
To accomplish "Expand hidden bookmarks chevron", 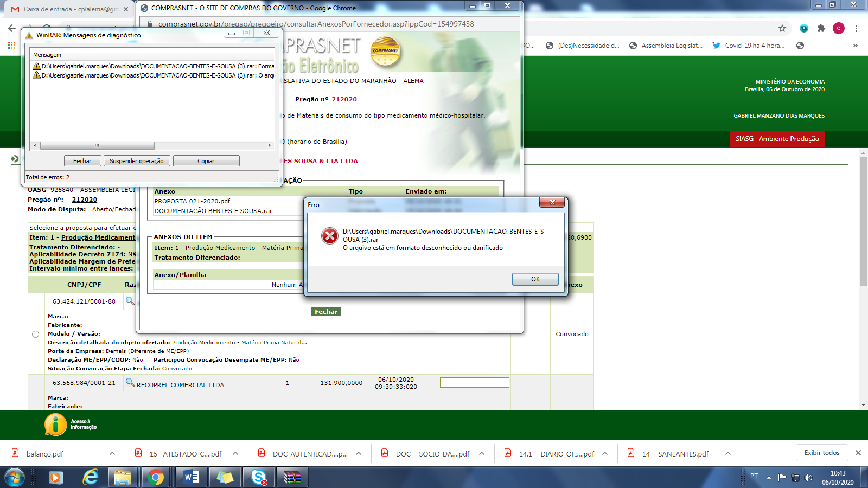I will pyautogui.click(x=856, y=46).
